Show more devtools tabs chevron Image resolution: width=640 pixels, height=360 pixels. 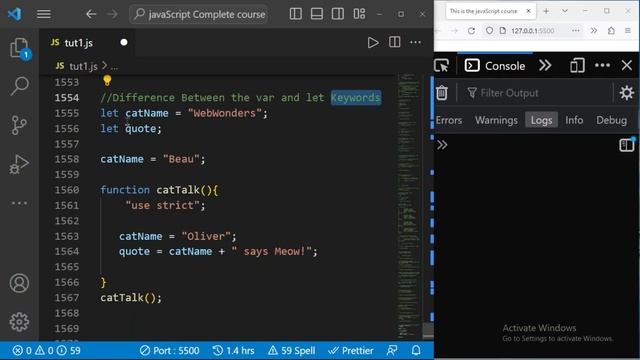545,65
